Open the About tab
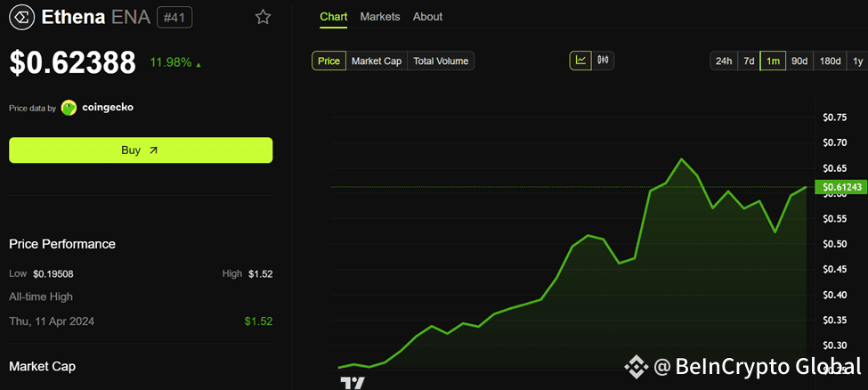Image resolution: width=868 pixels, height=390 pixels. tap(427, 17)
